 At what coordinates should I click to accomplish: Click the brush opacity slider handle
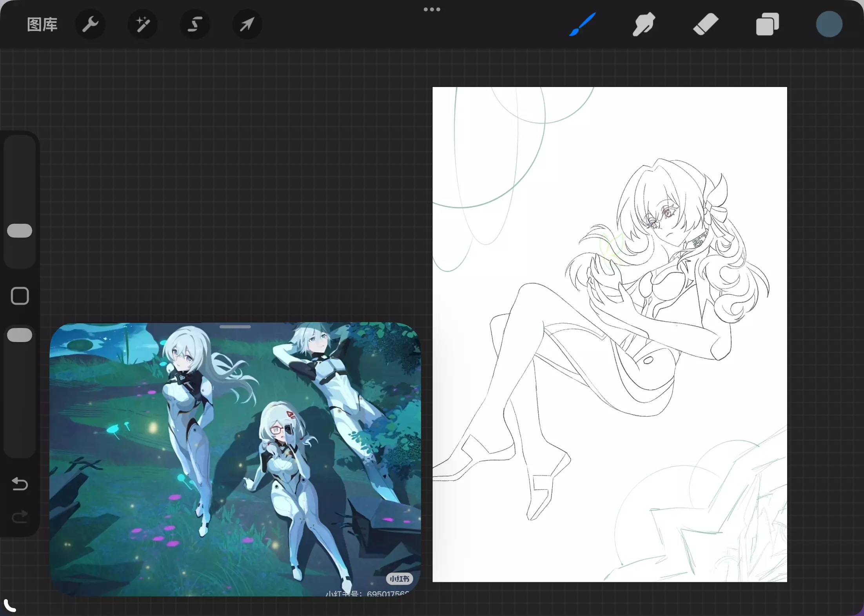tap(20, 335)
